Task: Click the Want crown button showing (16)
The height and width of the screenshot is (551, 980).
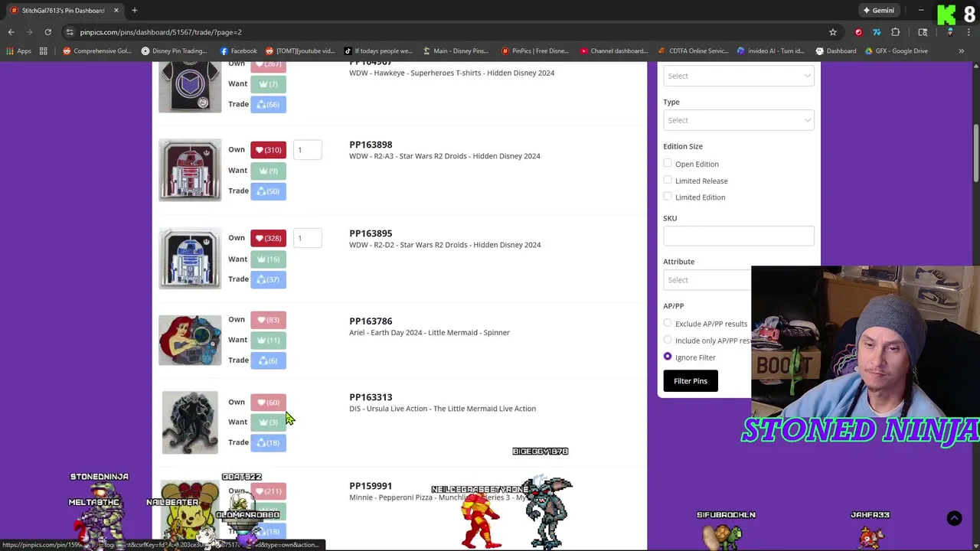Action: (268, 259)
